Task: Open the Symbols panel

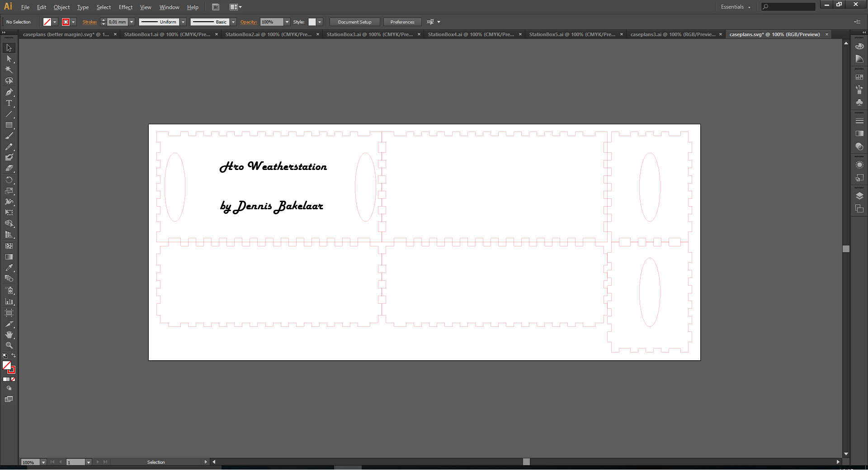Action: coord(859,103)
